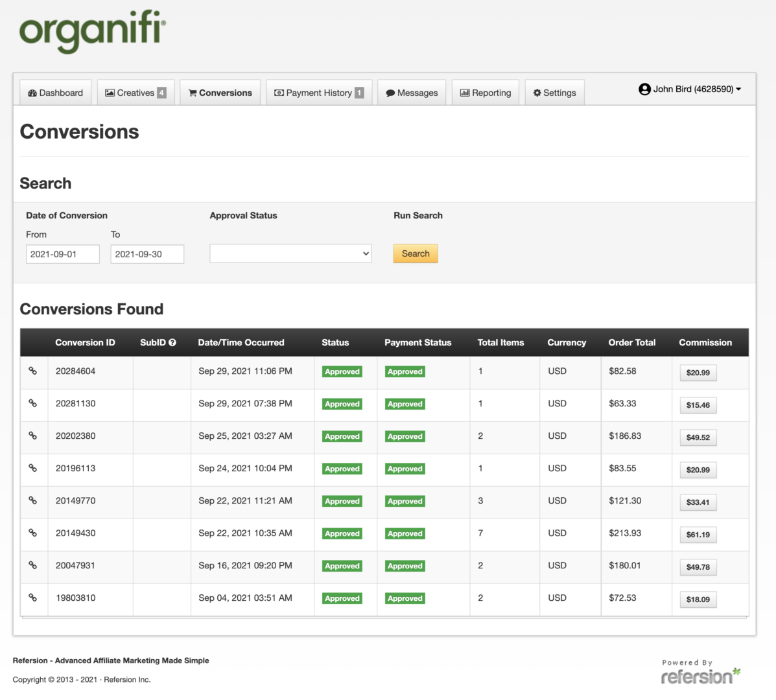The height and width of the screenshot is (700, 776).
Task: Click the From date field
Action: click(63, 254)
